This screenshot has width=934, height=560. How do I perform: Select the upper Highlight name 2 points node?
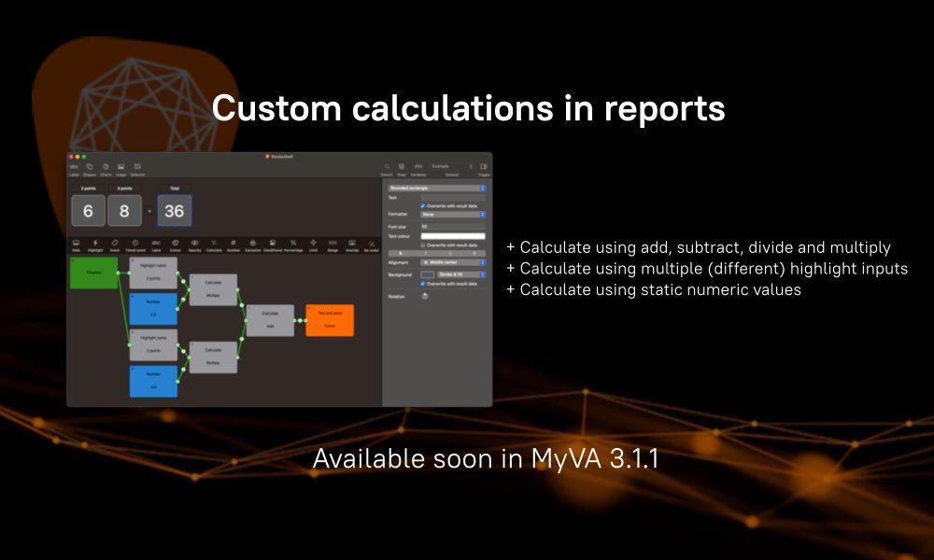coord(154,273)
